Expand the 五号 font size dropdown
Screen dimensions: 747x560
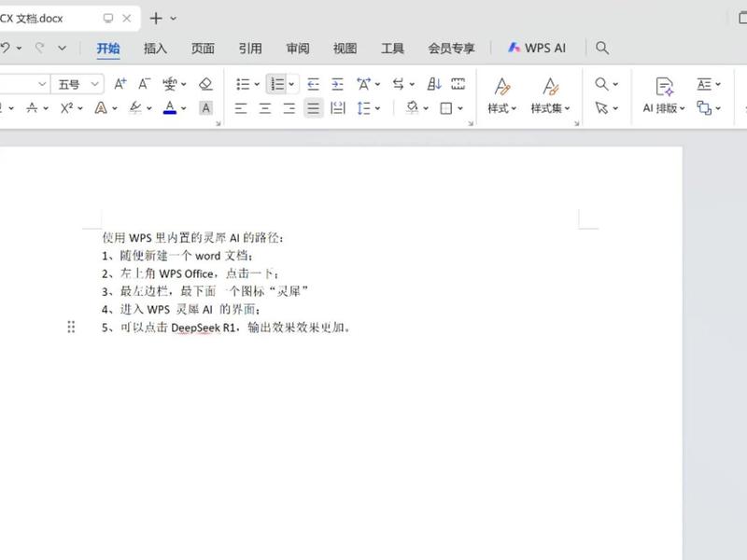coord(95,84)
